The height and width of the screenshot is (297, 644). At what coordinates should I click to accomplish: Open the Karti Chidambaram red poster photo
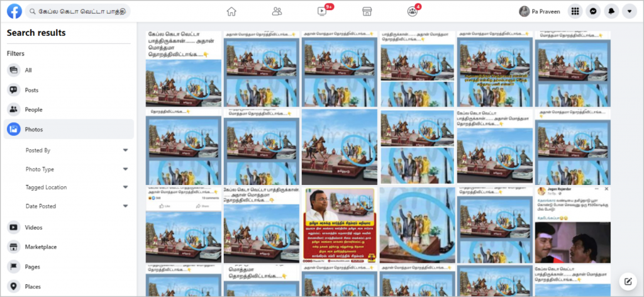point(339,225)
